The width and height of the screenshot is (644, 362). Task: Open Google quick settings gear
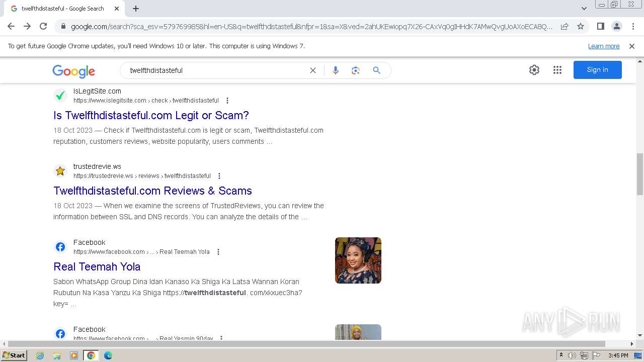[x=534, y=70]
